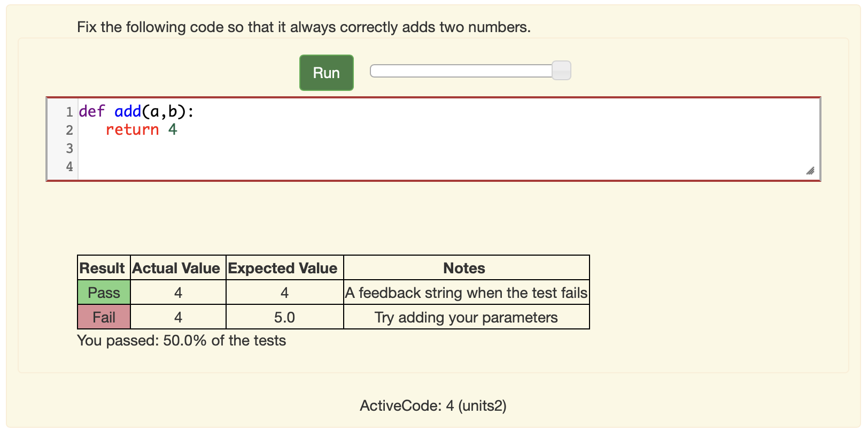Click code line 1 with def add

449,111
